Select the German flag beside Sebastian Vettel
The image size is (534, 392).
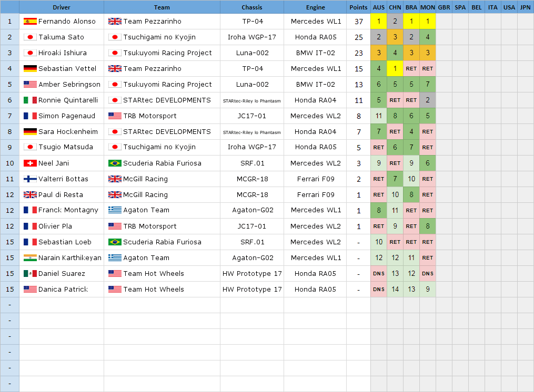click(30, 69)
